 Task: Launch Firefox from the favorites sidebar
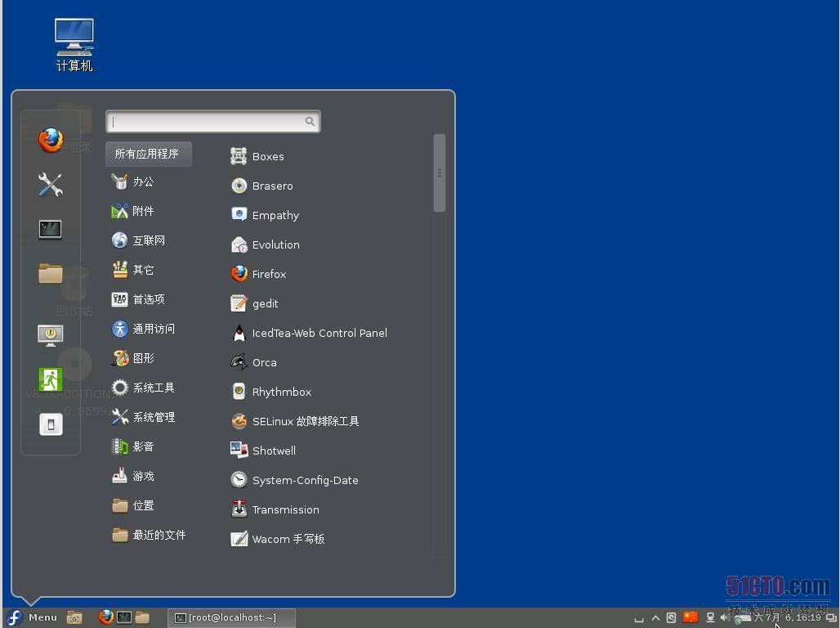tap(51, 141)
